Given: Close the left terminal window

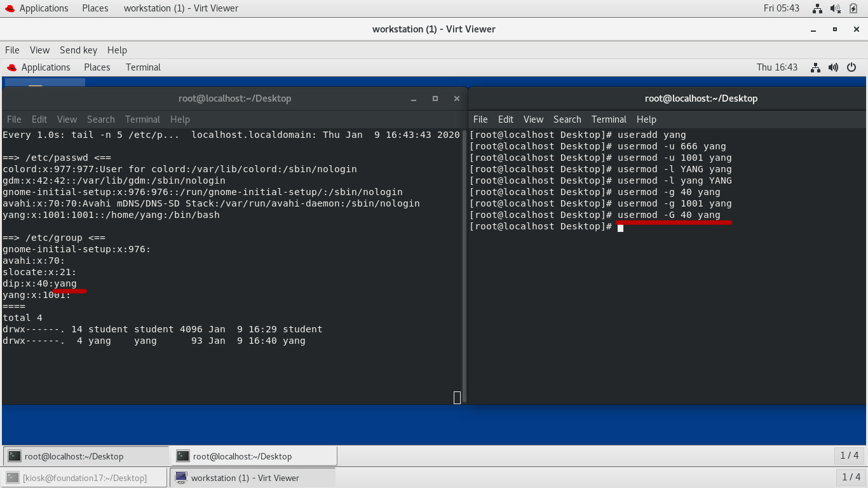Looking at the screenshot, I should pos(456,98).
